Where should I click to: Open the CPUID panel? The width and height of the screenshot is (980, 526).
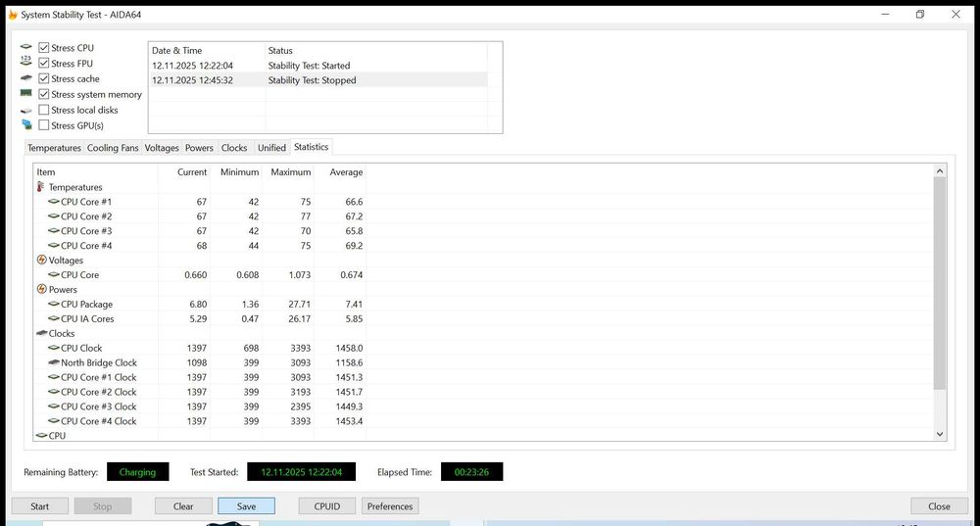327,506
